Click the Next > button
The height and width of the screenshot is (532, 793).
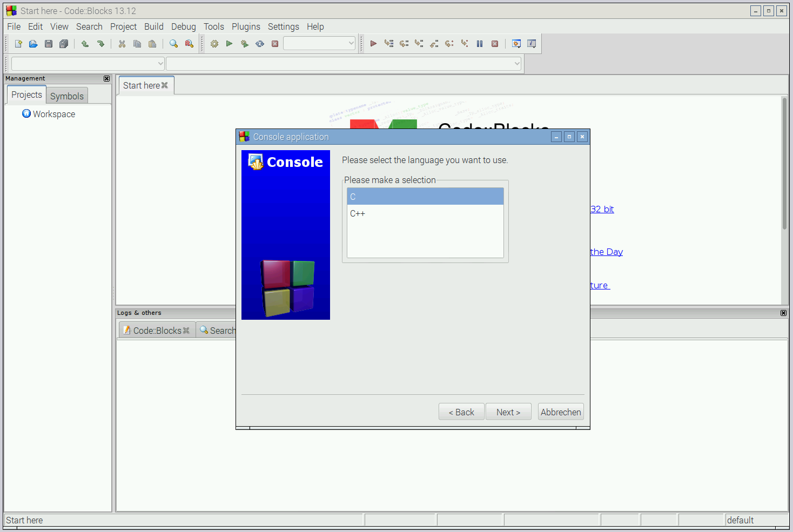click(508, 412)
